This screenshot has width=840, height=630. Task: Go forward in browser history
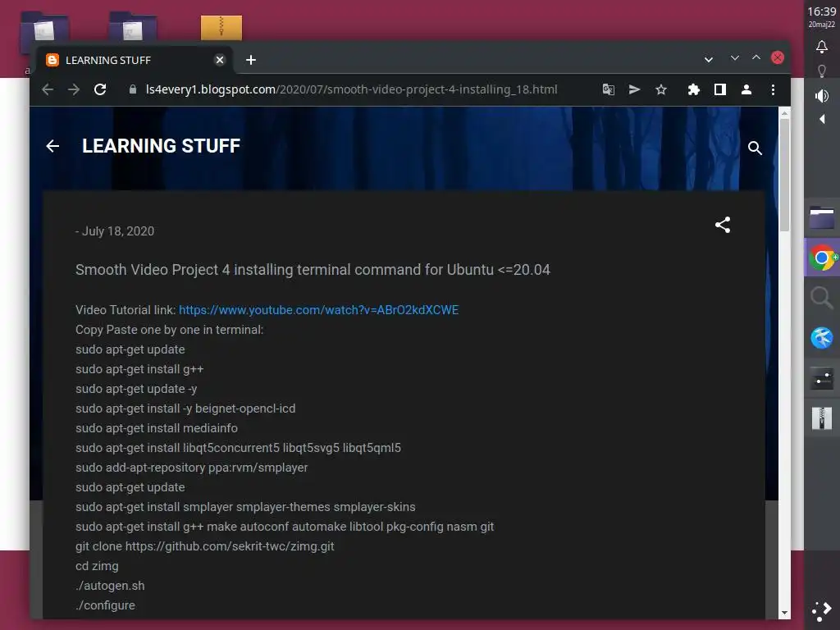73,89
